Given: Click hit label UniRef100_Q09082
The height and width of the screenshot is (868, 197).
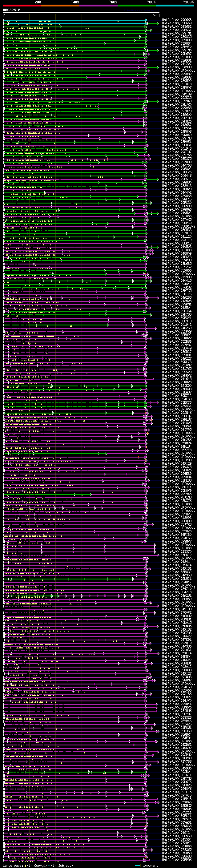Looking at the screenshot, I should pos(177,74).
